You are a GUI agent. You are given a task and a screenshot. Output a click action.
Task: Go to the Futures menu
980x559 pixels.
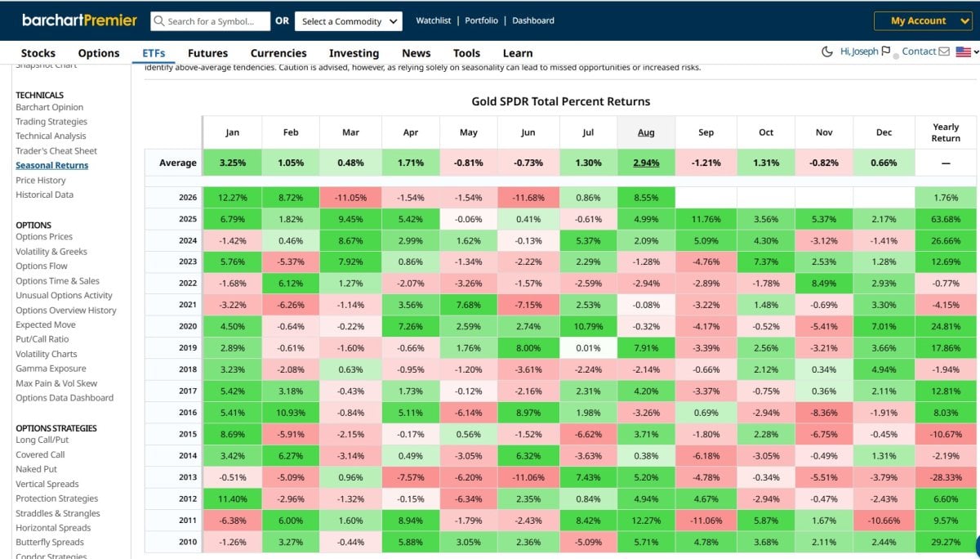(207, 53)
